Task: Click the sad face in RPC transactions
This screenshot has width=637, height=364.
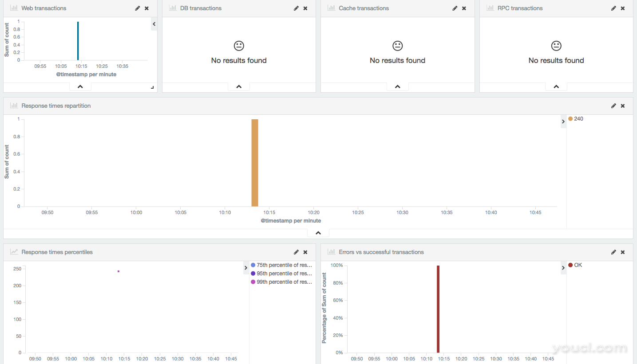Action: coord(556,46)
